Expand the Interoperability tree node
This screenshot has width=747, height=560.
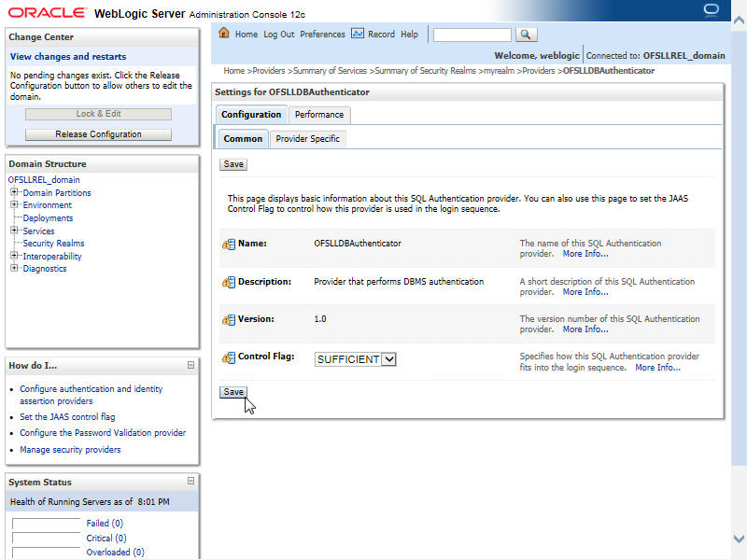(14, 255)
